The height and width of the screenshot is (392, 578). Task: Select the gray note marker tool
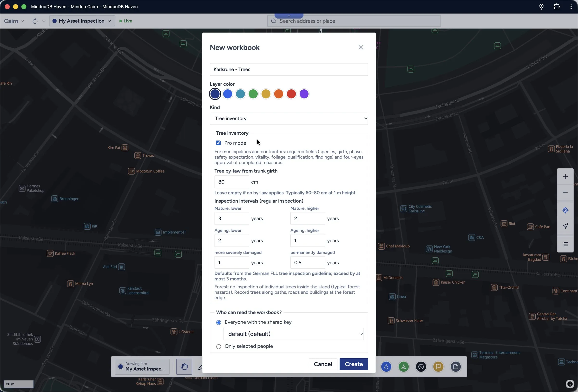click(456, 367)
